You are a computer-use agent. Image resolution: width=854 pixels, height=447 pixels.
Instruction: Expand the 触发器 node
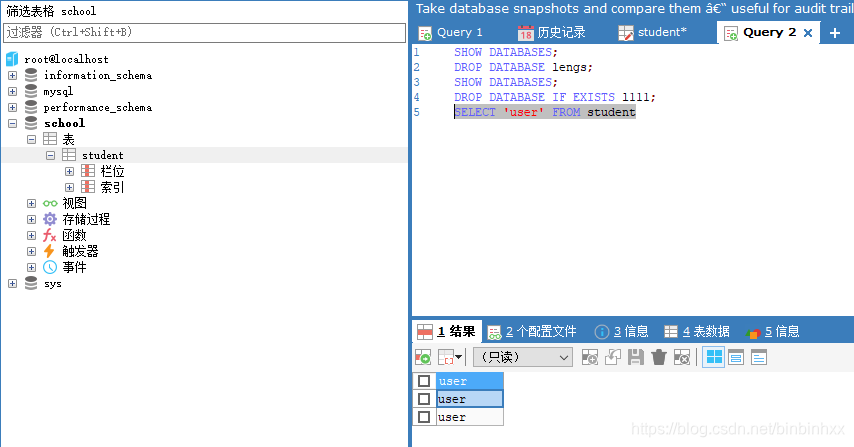[32, 251]
